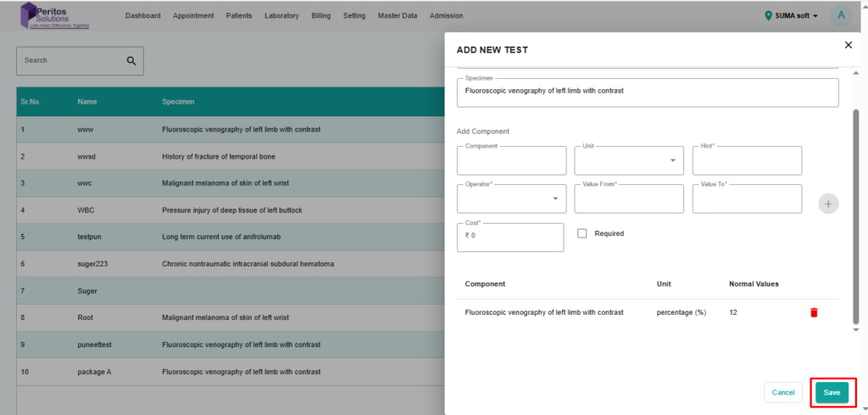This screenshot has width=868, height=415.
Task: Go to the Billing menu
Action: (321, 15)
